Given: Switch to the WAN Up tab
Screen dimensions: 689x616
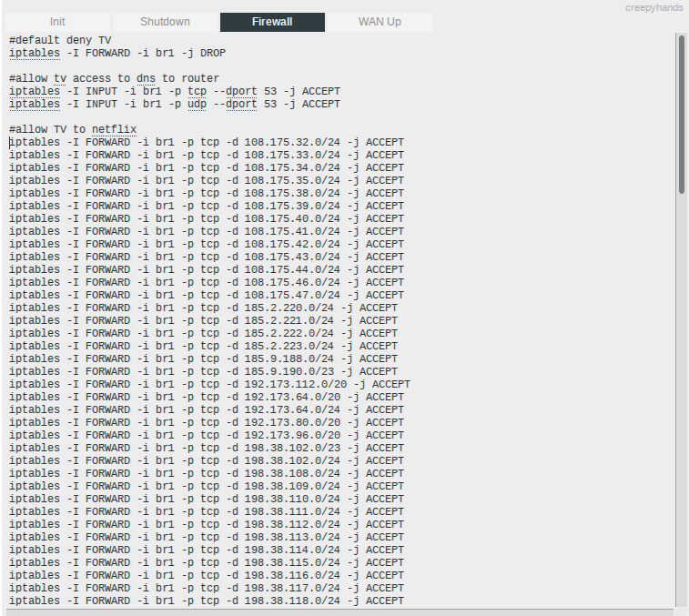Looking at the screenshot, I should tap(379, 22).
